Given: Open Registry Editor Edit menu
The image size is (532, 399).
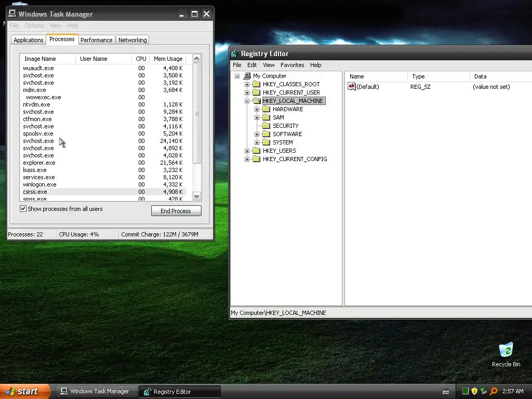Looking at the screenshot, I should tap(252, 65).
